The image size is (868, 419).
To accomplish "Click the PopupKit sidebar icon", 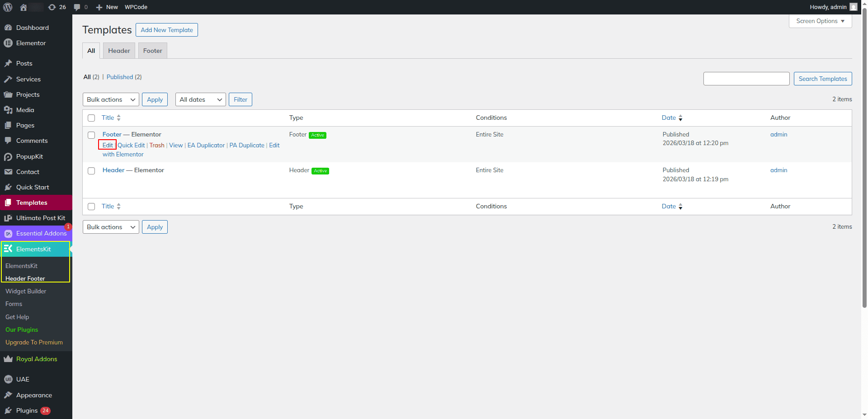I will point(8,156).
